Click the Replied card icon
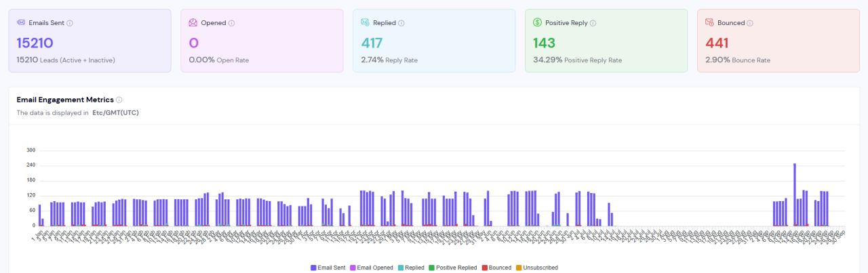The width and height of the screenshot is (868, 273). [x=366, y=22]
